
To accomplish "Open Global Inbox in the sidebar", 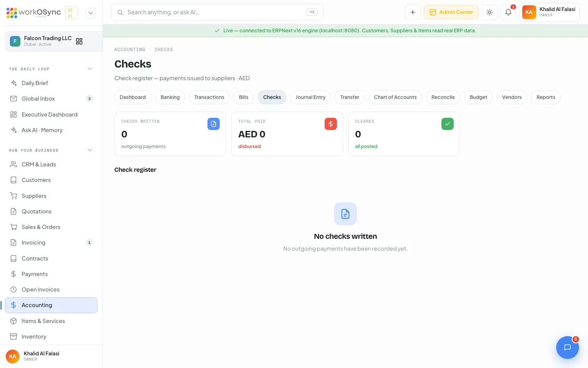I will 51,99.
